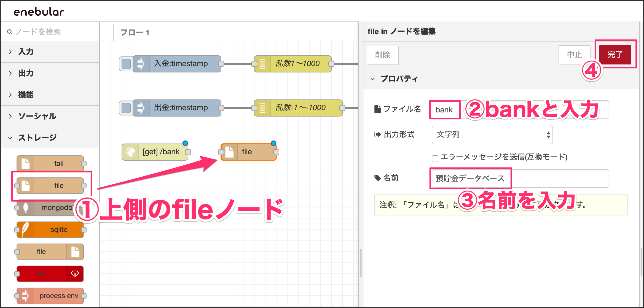Click the output port of 入金:timestamp node
Image resolution: width=644 pixels, height=308 pixels.
221,64
